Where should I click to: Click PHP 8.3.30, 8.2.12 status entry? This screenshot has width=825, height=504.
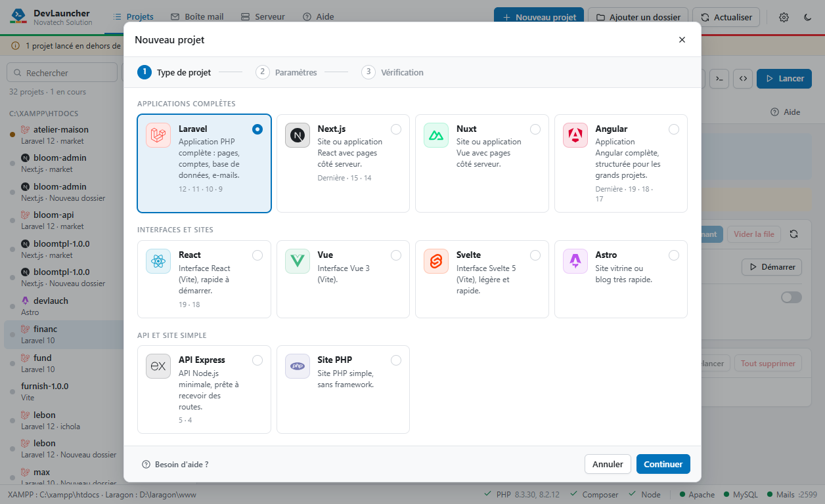(x=522, y=495)
